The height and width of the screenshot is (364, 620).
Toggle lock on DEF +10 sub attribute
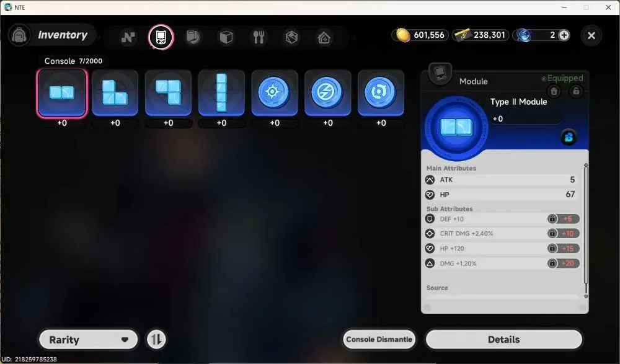[x=552, y=219]
